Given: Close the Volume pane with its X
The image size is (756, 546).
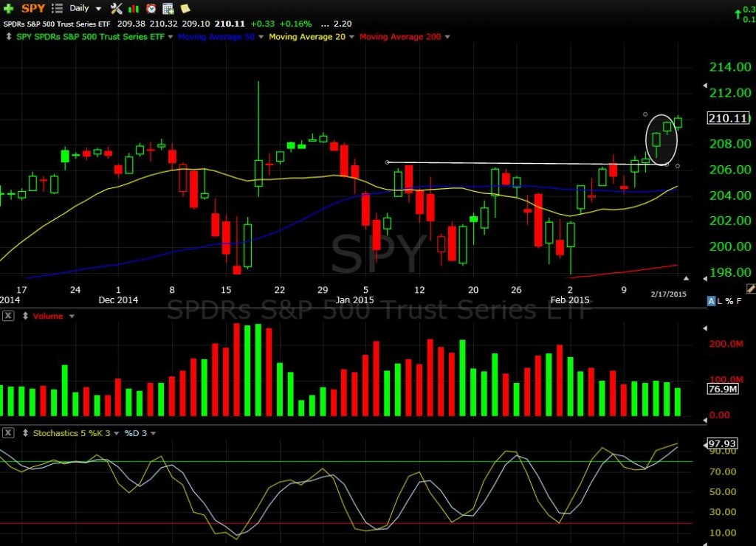Looking at the screenshot, I should click(8, 316).
